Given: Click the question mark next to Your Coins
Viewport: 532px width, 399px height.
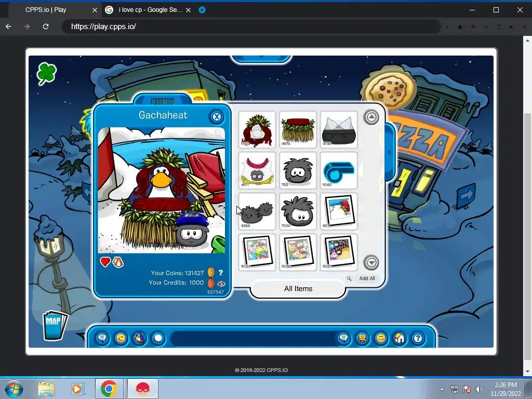Looking at the screenshot, I should (x=221, y=272).
